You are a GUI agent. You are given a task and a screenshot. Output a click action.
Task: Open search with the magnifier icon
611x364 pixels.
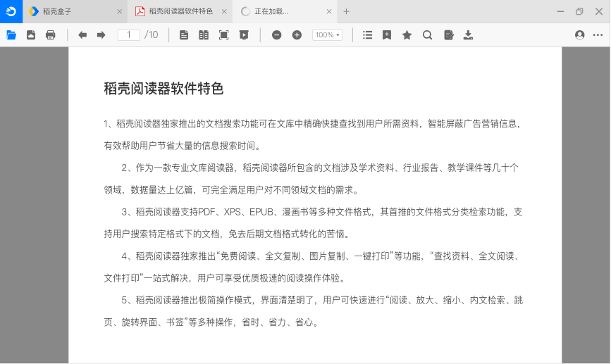click(x=428, y=35)
